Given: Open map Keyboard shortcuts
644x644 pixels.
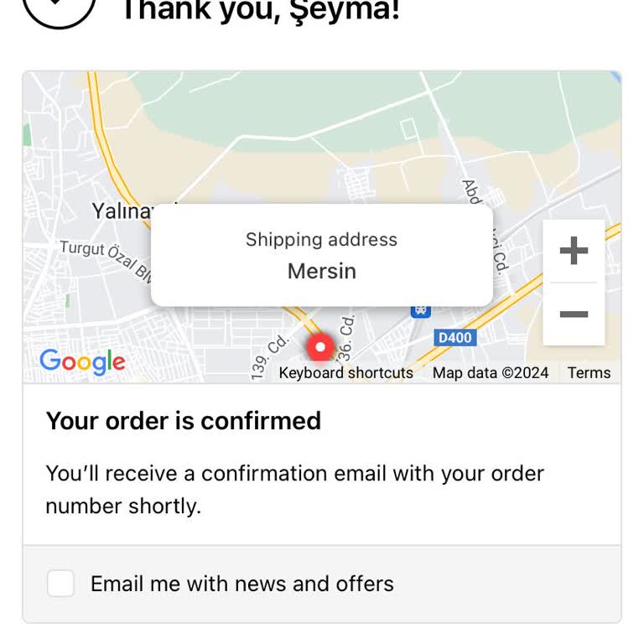Looking at the screenshot, I should (x=345, y=373).
